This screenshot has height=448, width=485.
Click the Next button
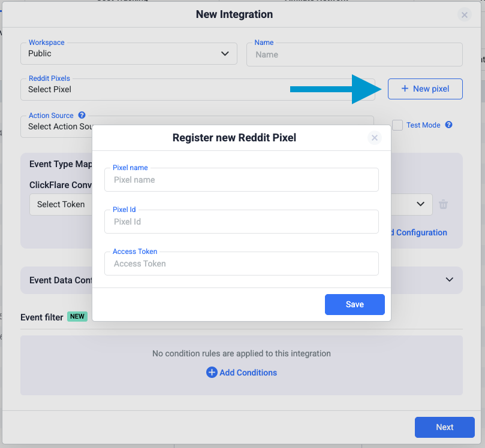click(x=444, y=427)
